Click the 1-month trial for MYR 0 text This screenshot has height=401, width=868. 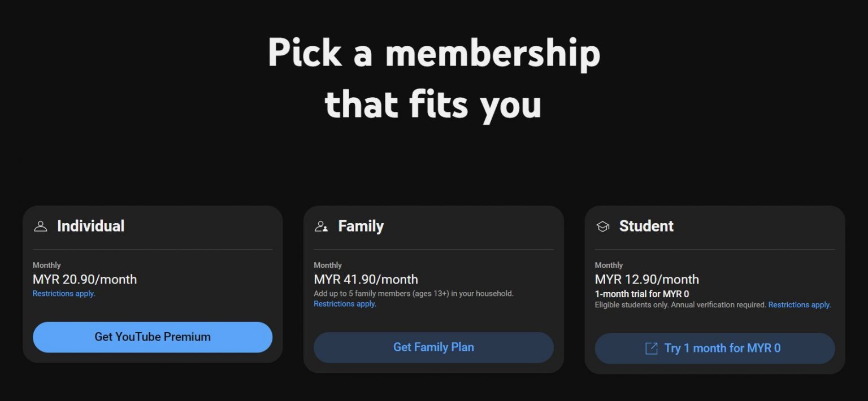click(x=641, y=294)
